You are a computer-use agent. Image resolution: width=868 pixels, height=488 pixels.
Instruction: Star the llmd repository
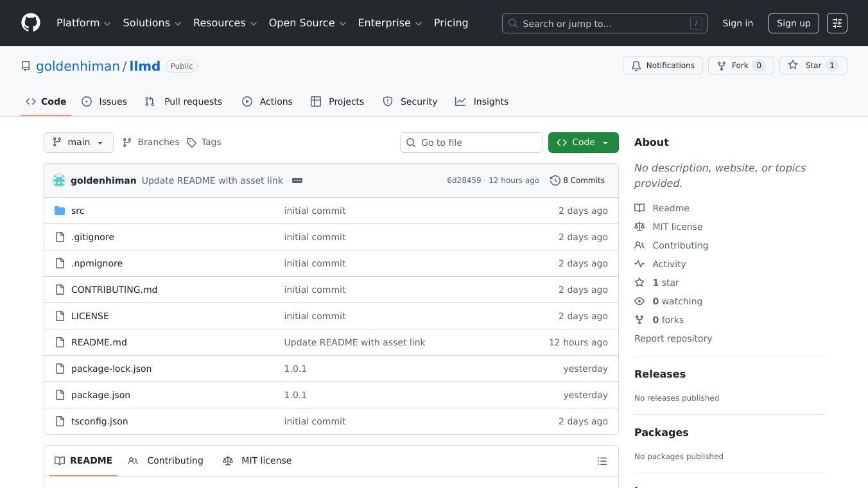tap(813, 65)
